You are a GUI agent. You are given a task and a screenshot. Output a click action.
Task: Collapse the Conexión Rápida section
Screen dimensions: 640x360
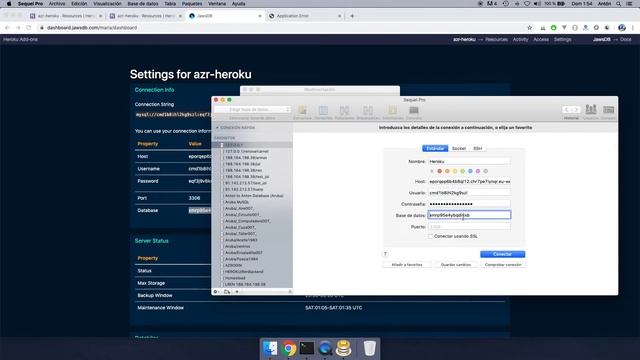coord(217,128)
